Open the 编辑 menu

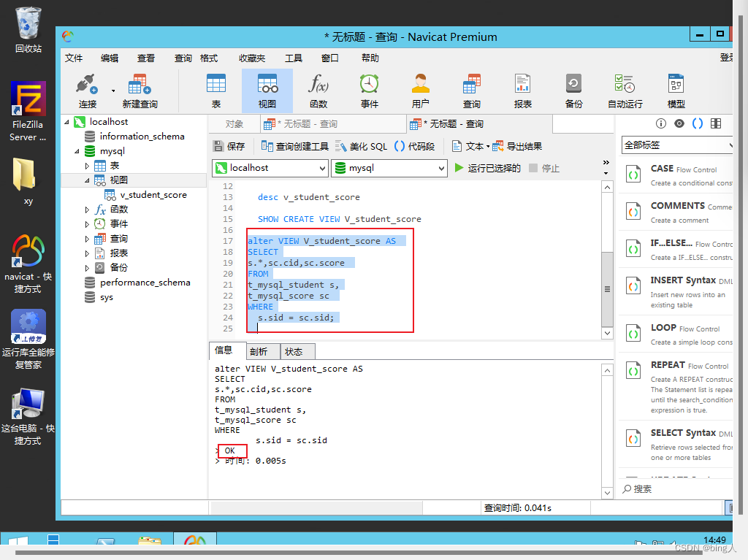point(110,58)
